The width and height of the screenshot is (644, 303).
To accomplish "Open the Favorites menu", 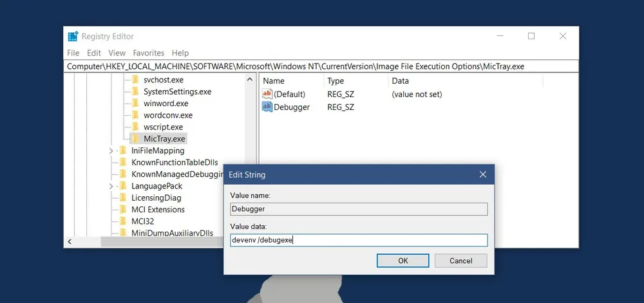I will click(149, 53).
